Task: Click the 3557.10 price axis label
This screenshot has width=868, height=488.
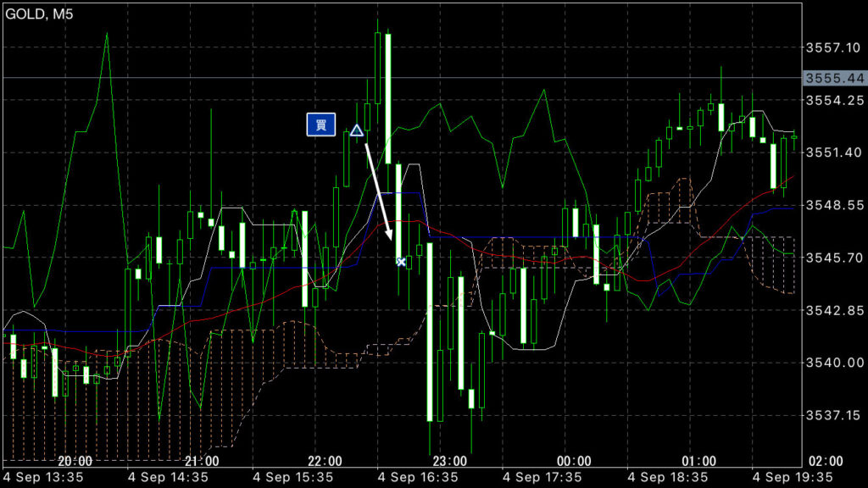Action: tap(831, 47)
